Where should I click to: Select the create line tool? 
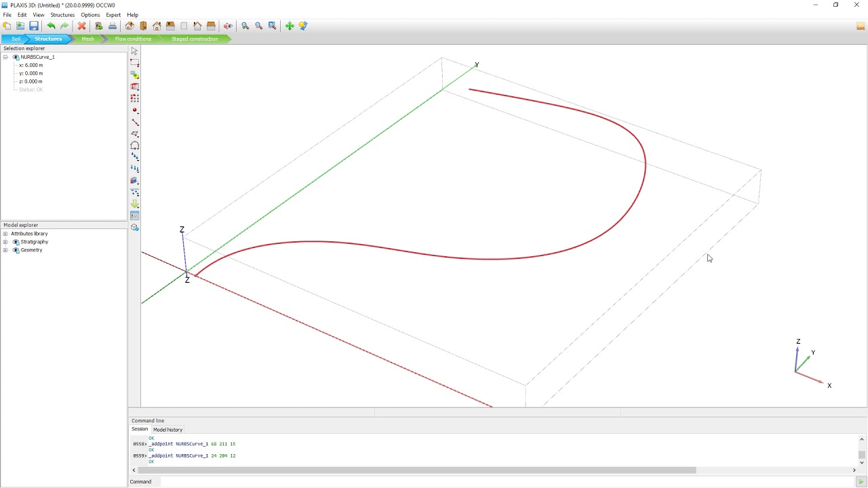(134, 122)
